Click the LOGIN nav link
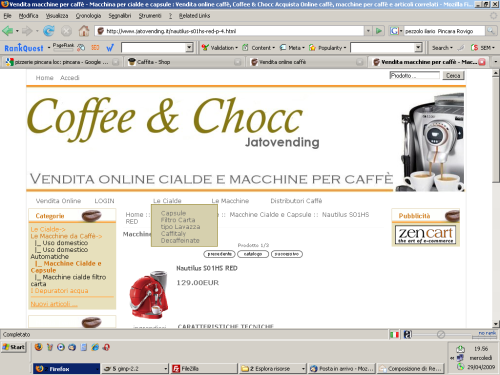 point(104,201)
